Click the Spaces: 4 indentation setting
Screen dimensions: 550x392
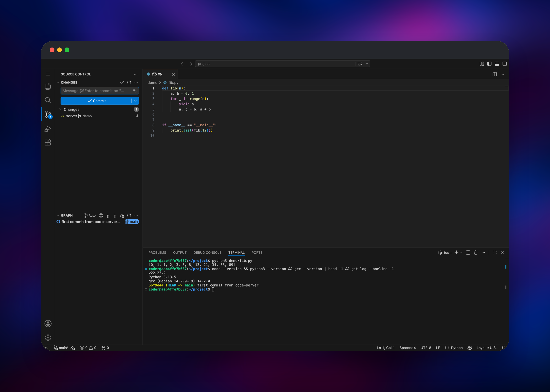(x=407, y=348)
